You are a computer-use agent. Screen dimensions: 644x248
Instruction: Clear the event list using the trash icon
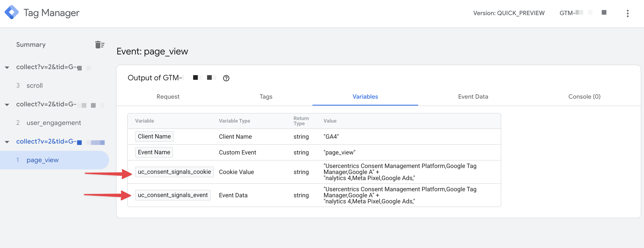(x=99, y=45)
